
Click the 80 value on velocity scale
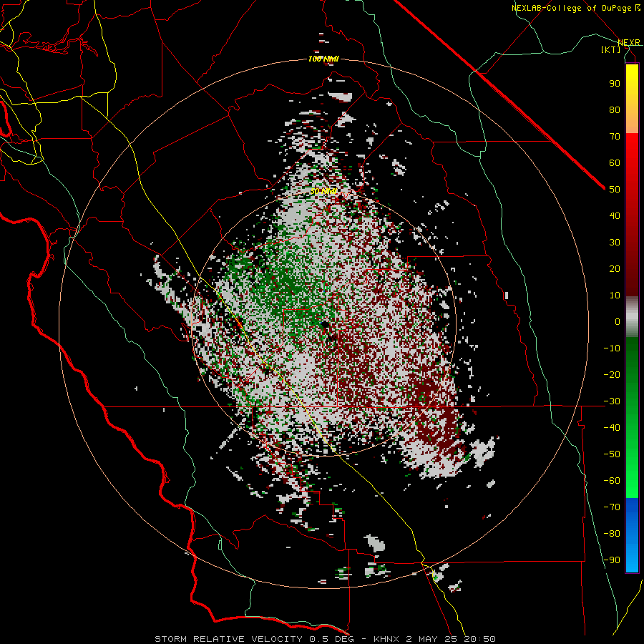point(615,110)
